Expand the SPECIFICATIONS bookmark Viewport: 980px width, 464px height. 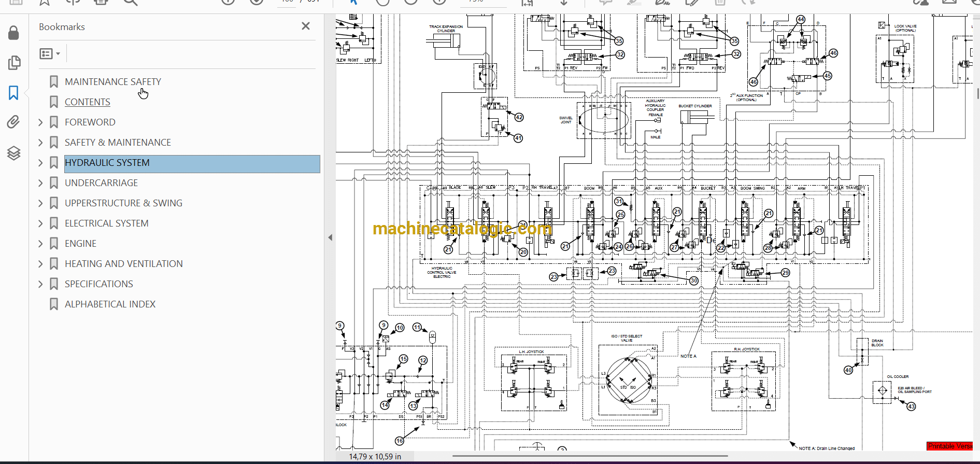(40, 284)
